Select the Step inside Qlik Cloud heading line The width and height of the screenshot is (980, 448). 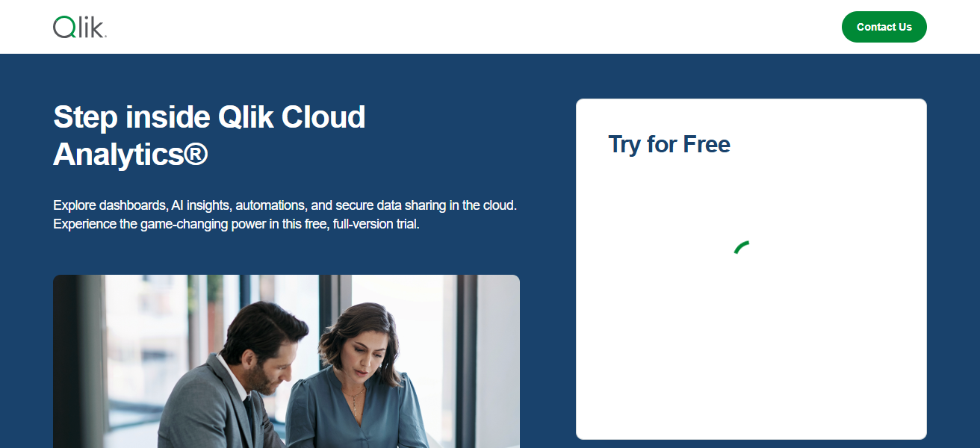[x=209, y=117]
